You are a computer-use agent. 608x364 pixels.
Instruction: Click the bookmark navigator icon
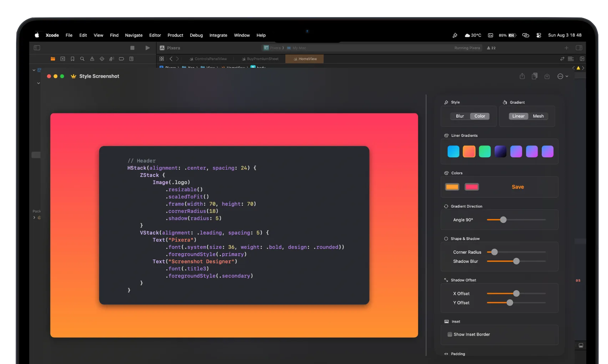[x=72, y=58]
